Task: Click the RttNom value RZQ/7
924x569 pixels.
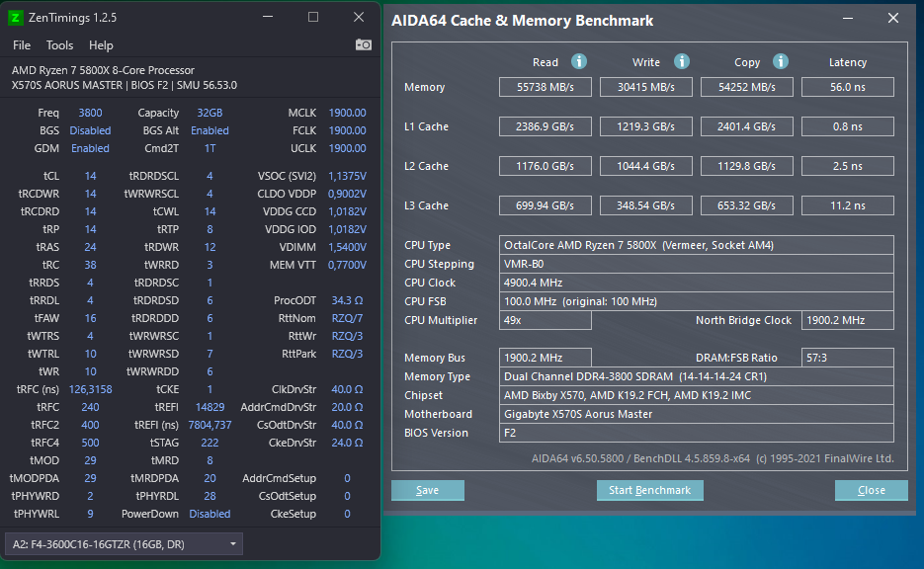Action: click(x=347, y=318)
